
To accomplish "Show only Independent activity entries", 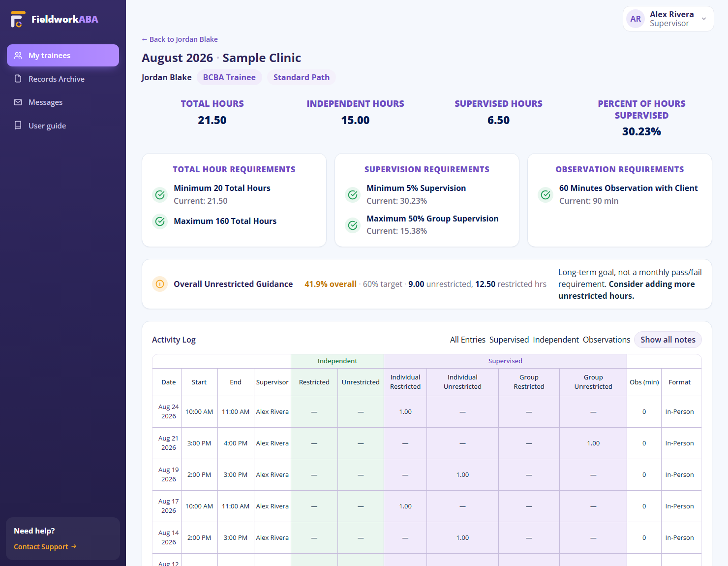I will (556, 340).
